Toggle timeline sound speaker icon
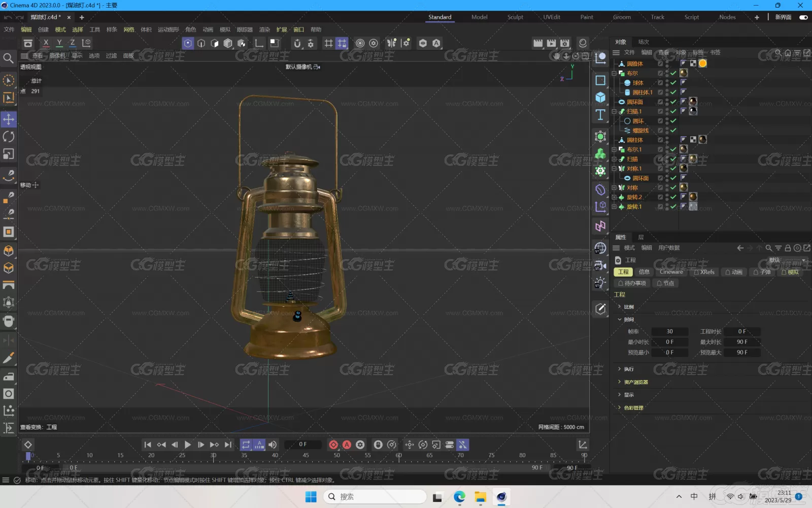Viewport: 812px width, 508px height. pyautogui.click(x=273, y=444)
